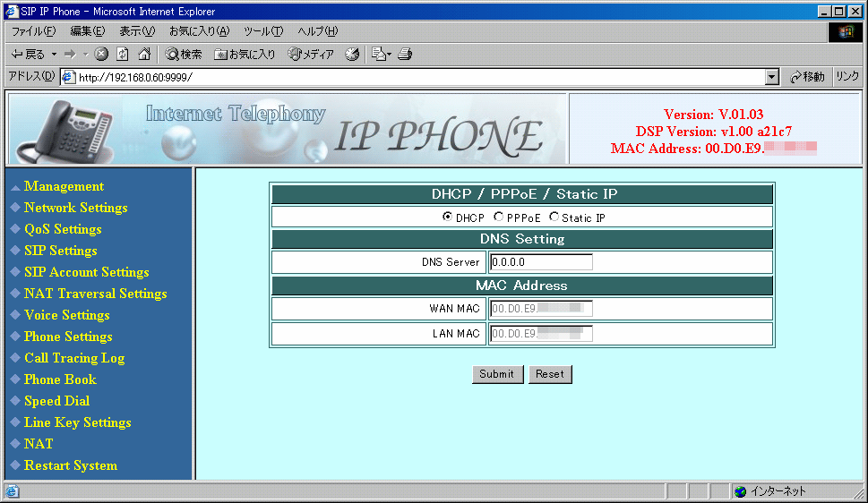Select the PPPoE radio button
The width and height of the screenshot is (868, 503).
tap(499, 217)
